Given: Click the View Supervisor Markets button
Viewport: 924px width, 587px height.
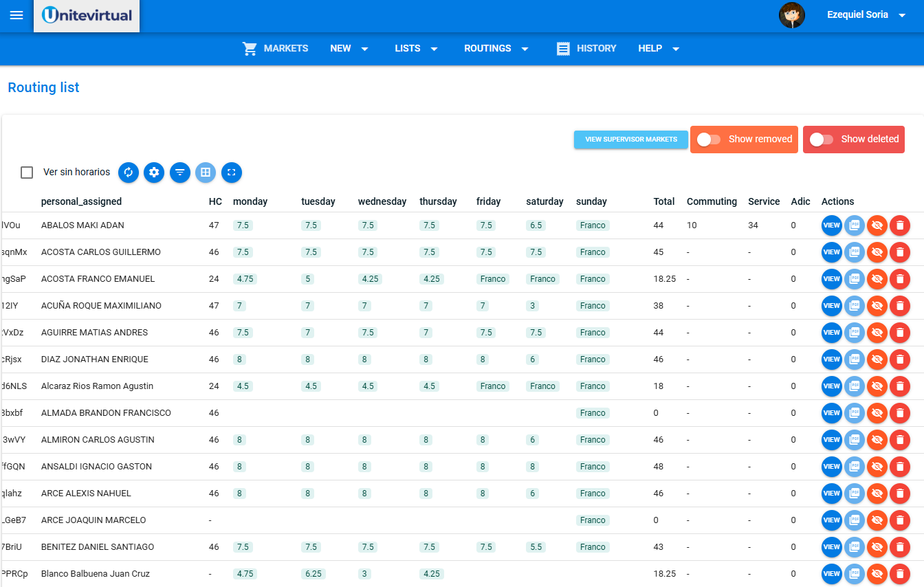Looking at the screenshot, I should pos(630,140).
